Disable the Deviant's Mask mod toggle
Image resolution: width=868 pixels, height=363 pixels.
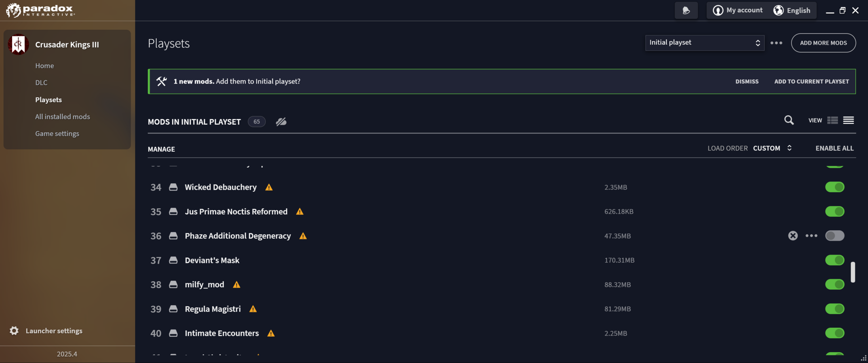tap(835, 260)
